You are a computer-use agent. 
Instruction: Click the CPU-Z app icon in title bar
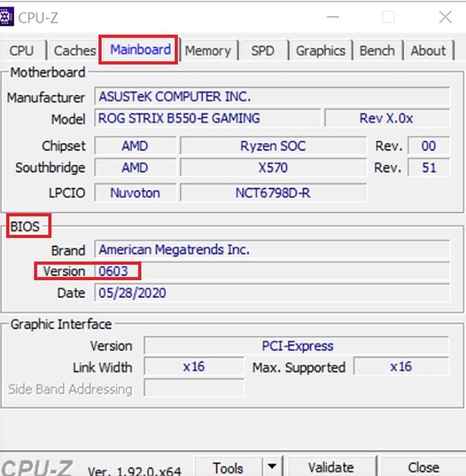coord(6,17)
